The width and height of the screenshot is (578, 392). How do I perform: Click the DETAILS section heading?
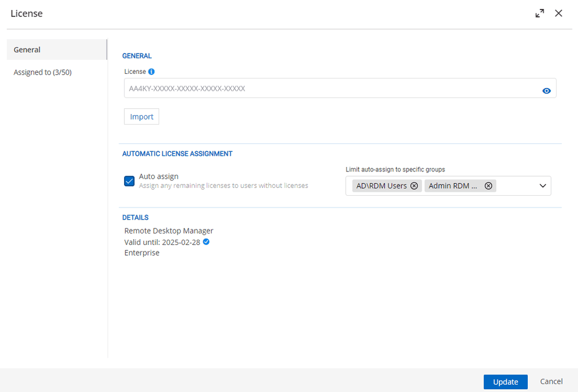point(135,217)
